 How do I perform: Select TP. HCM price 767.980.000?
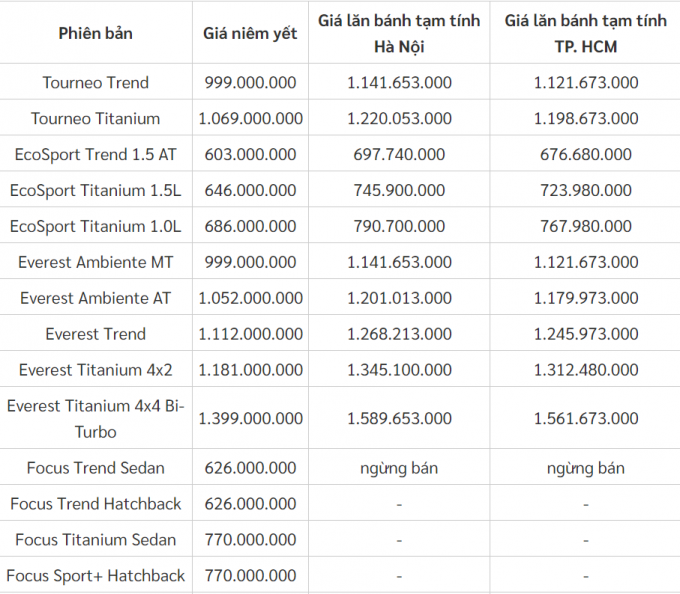(585, 226)
